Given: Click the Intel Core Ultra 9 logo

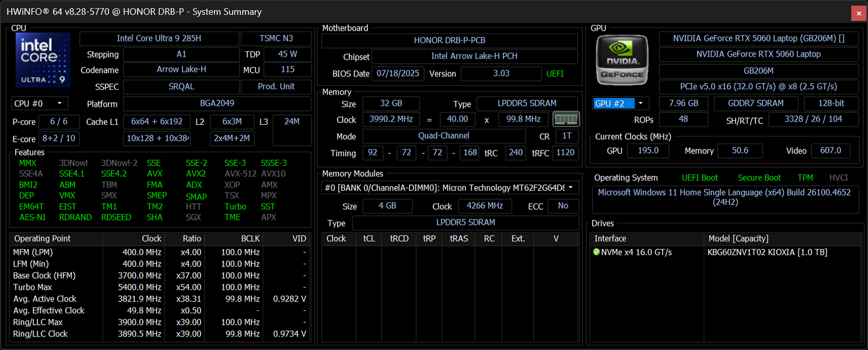Looking at the screenshot, I should point(44,60).
